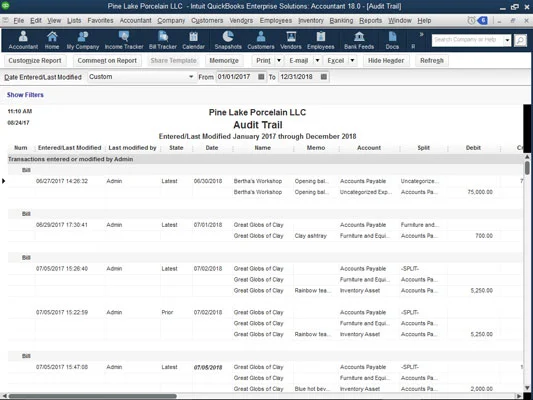Open the Bank Feeds icon
Image resolution: width=533 pixels, height=400 pixels.
click(359, 40)
